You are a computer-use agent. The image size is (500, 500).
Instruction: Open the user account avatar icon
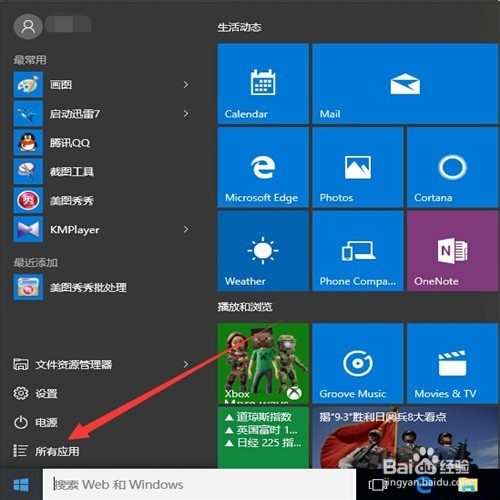click(x=28, y=27)
